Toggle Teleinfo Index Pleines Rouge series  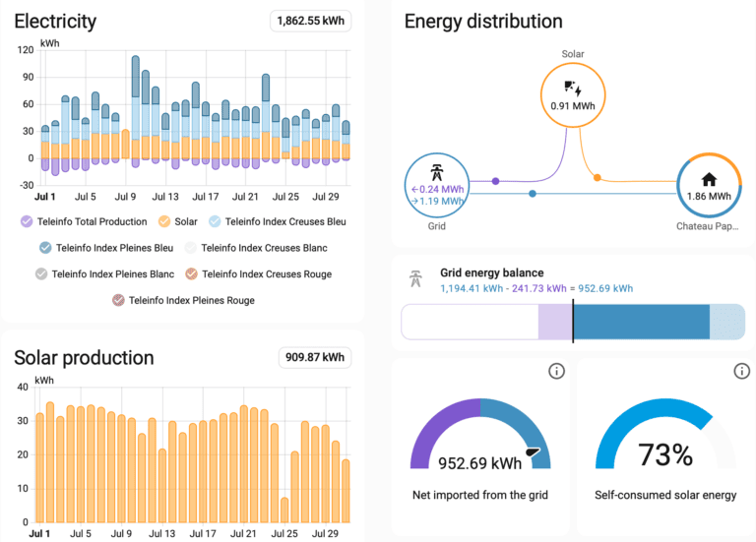[118, 300]
